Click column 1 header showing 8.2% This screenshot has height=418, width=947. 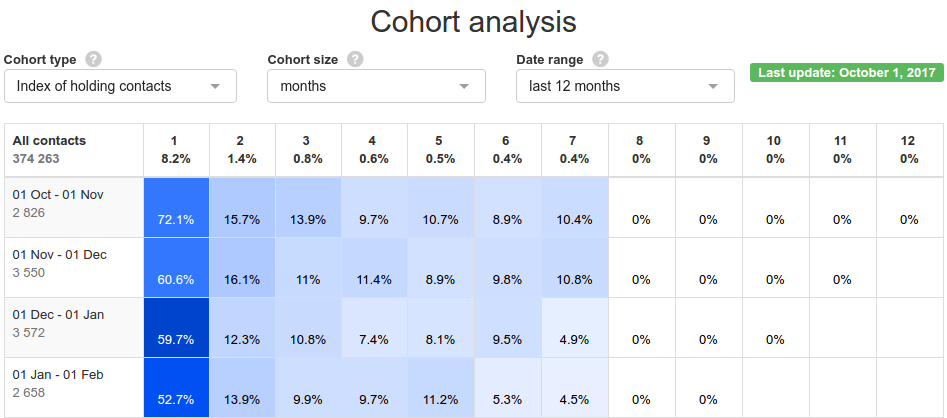[x=175, y=150]
